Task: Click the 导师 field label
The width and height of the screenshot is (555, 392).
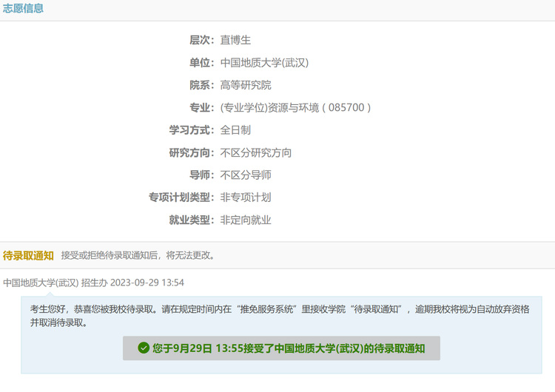Action: point(202,175)
